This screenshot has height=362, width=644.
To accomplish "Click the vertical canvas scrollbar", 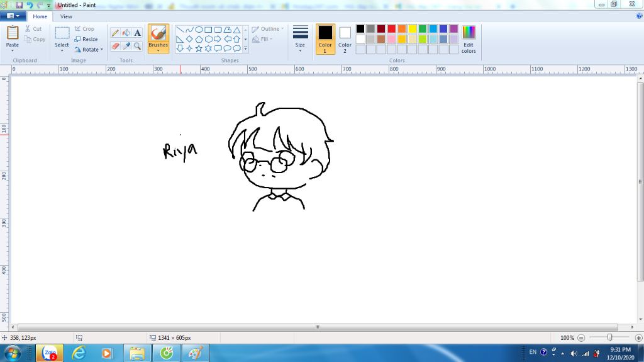I will (x=640, y=182).
